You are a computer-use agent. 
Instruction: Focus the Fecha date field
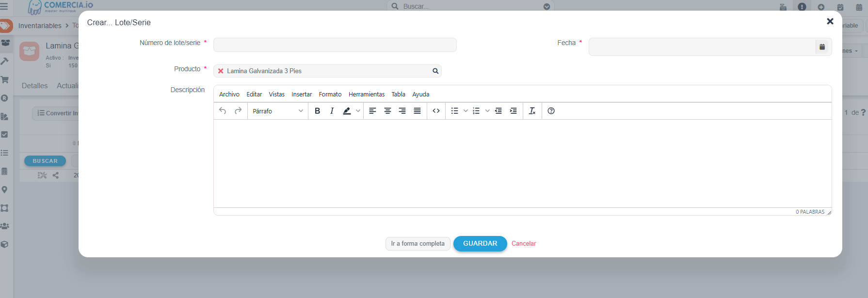click(702, 47)
